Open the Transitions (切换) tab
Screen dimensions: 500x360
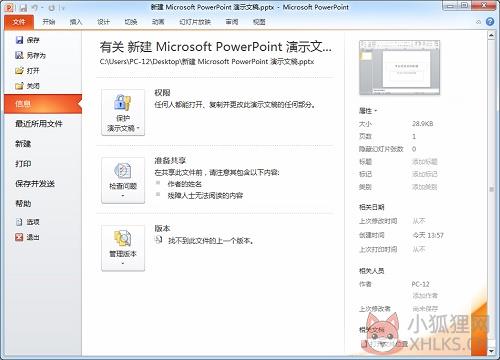[131, 22]
